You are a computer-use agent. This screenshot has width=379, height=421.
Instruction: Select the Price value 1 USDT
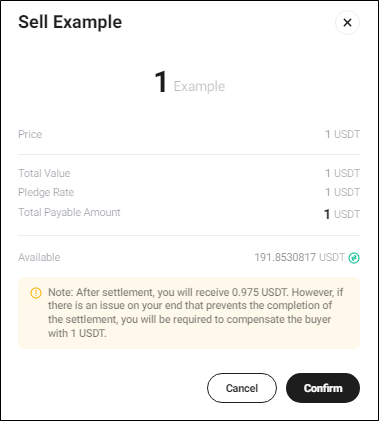343,134
